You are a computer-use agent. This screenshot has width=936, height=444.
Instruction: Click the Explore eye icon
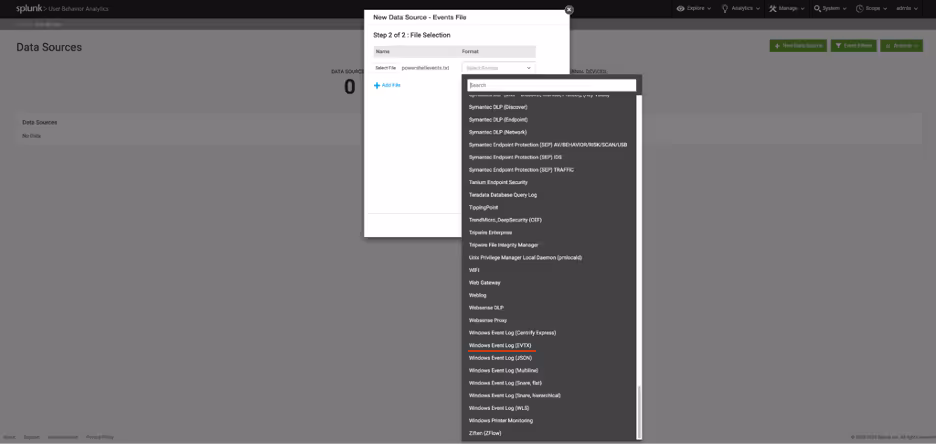(x=681, y=8)
